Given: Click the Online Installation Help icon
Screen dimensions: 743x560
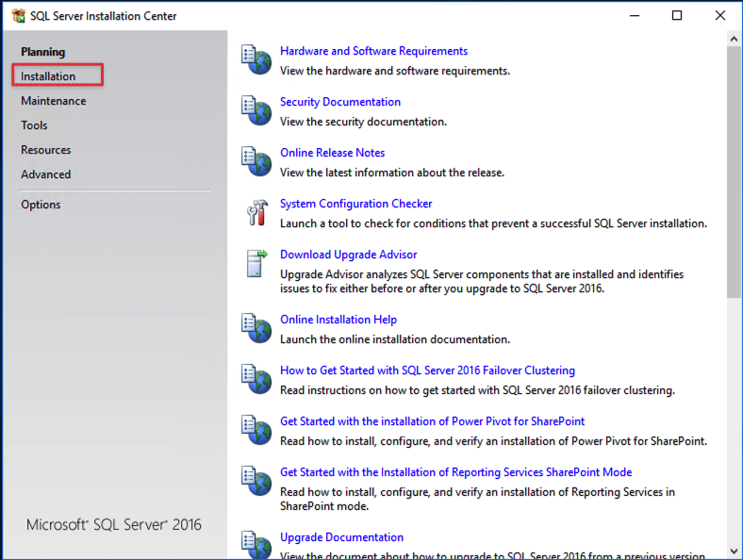Looking at the screenshot, I should point(256,328).
